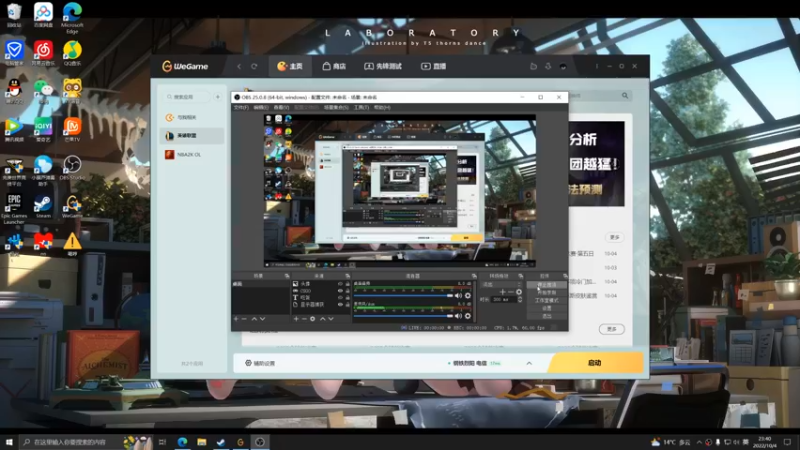Select League of Legends in WeGame sidebar
Viewport: 800px width, 450px height.
pos(192,136)
